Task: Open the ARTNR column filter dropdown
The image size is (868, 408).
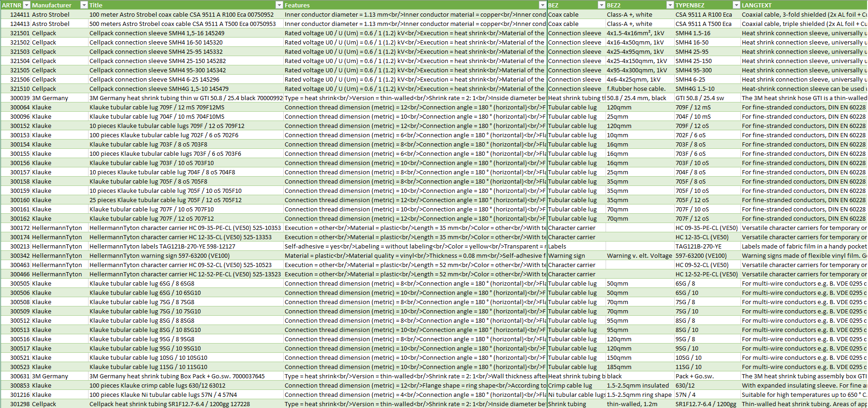Action: (x=26, y=5)
